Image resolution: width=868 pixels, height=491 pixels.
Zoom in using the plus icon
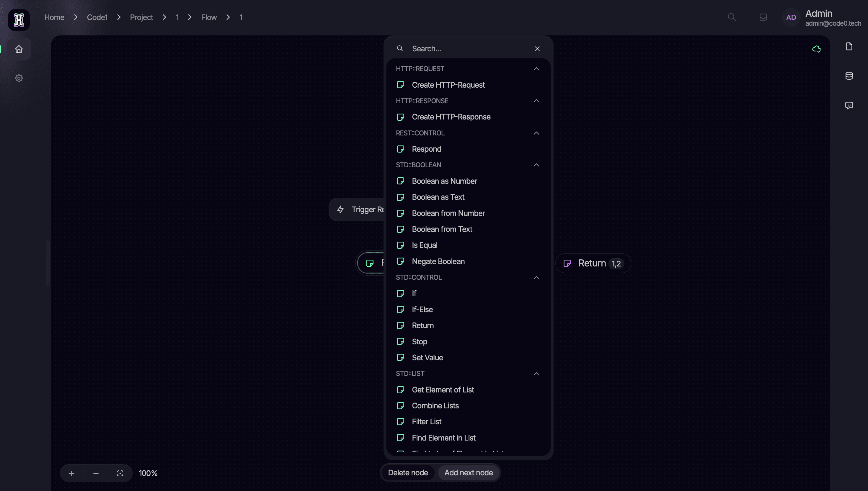pyautogui.click(x=71, y=473)
